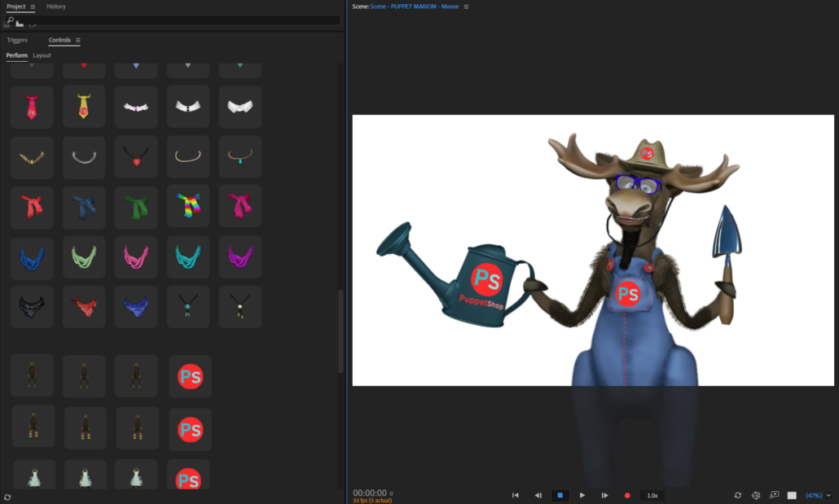
Task: Play the scene
Action: [582, 495]
